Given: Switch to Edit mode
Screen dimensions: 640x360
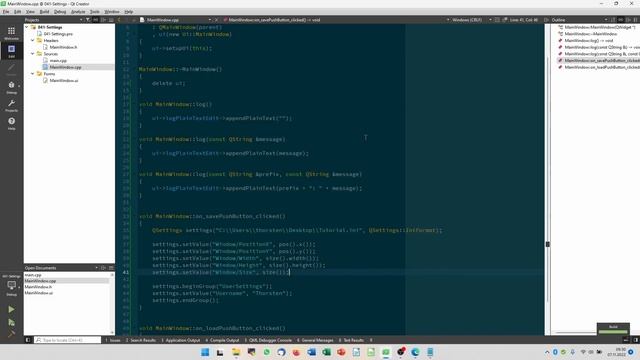Looking at the screenshot, I should point(11,51).
